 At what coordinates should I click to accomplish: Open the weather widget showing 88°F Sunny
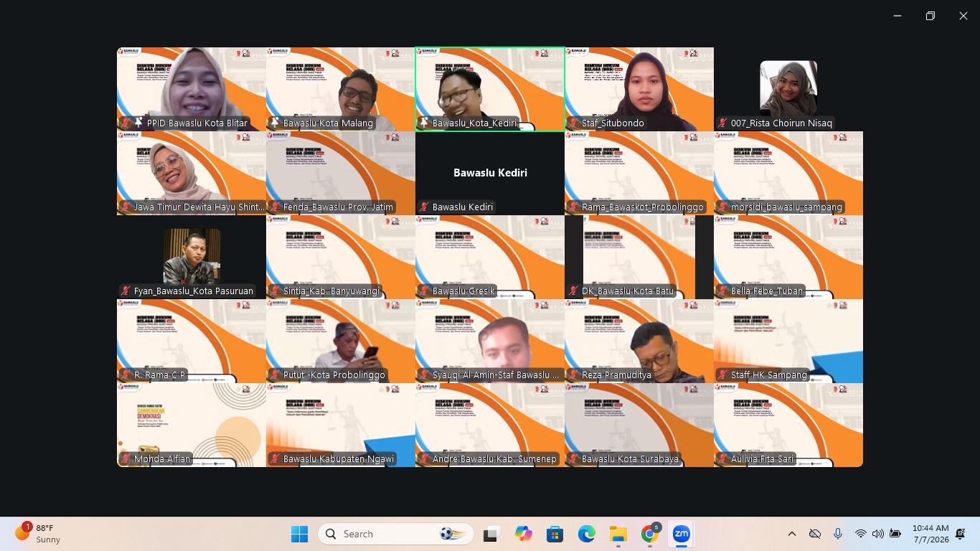(x=39, y=534)
